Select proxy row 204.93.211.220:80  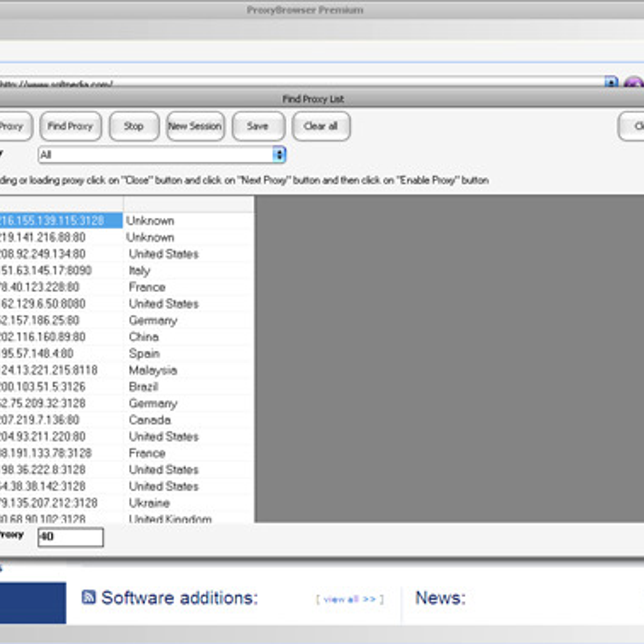[x=127, y=436]
